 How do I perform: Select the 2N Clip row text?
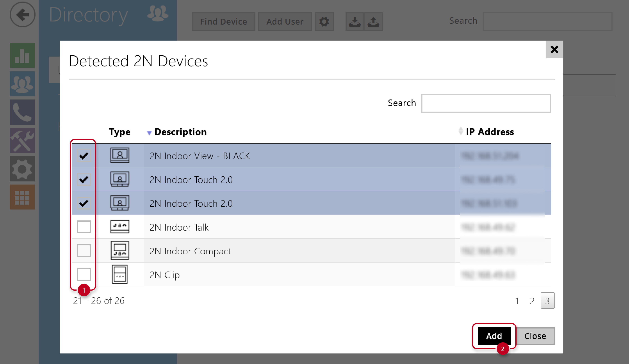[x=165, y=275]
